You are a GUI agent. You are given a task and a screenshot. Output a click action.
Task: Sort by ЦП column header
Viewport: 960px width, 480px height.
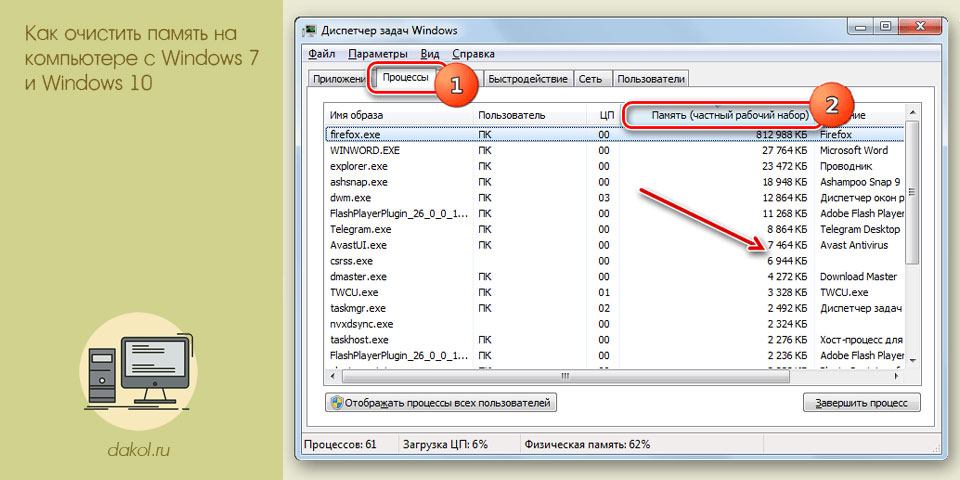point(603,115)
